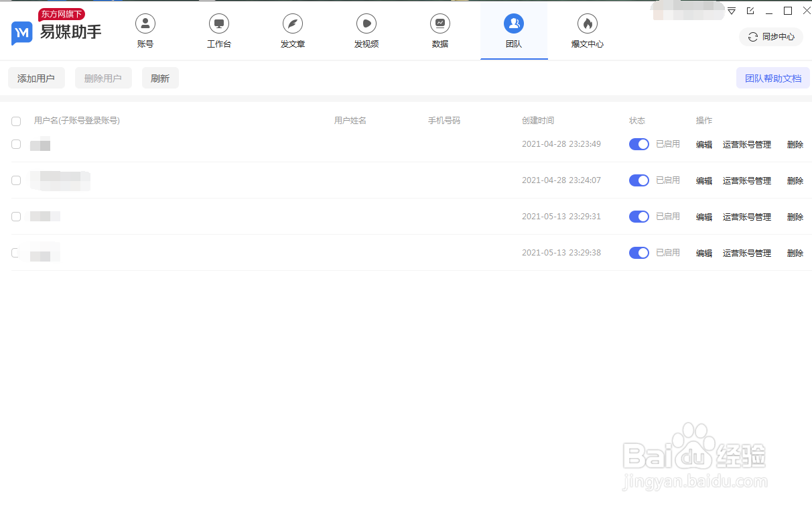
Task: Click the 刷新 refresh button
Action: (160, 78)
